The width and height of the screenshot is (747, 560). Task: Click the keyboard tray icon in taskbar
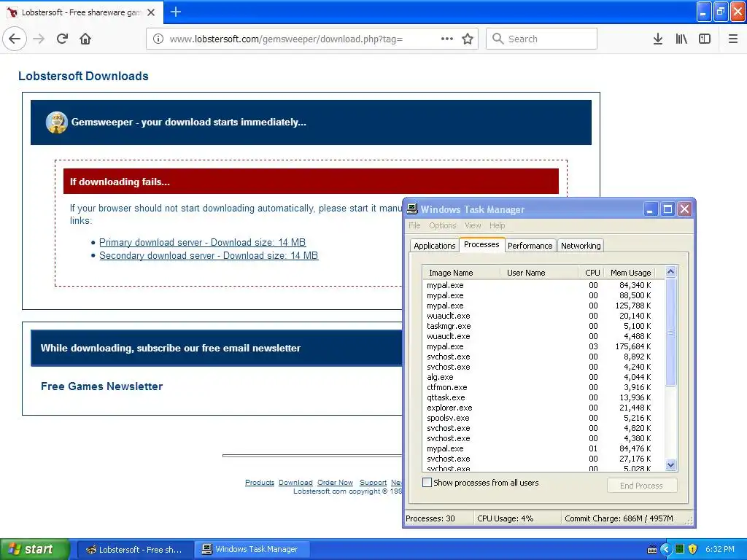(x=652, y=550)
